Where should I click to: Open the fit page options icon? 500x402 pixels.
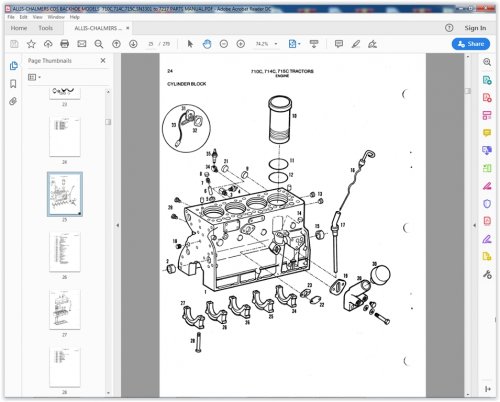tap(294, 44)
